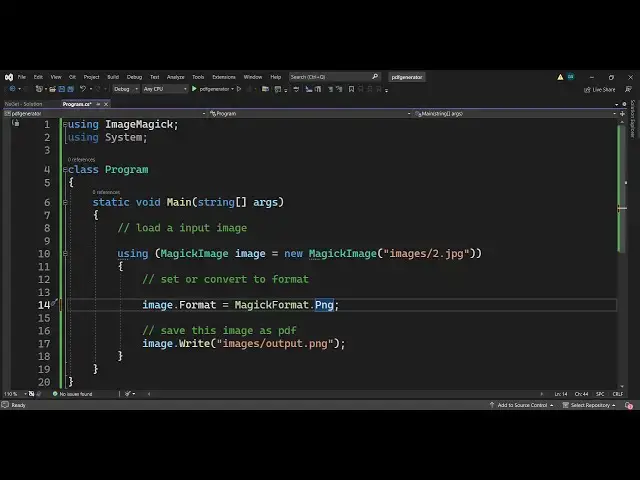Collapse the using MagickImage statement block
This screenshot has width=640, height=480.
(x=65, y=253)
